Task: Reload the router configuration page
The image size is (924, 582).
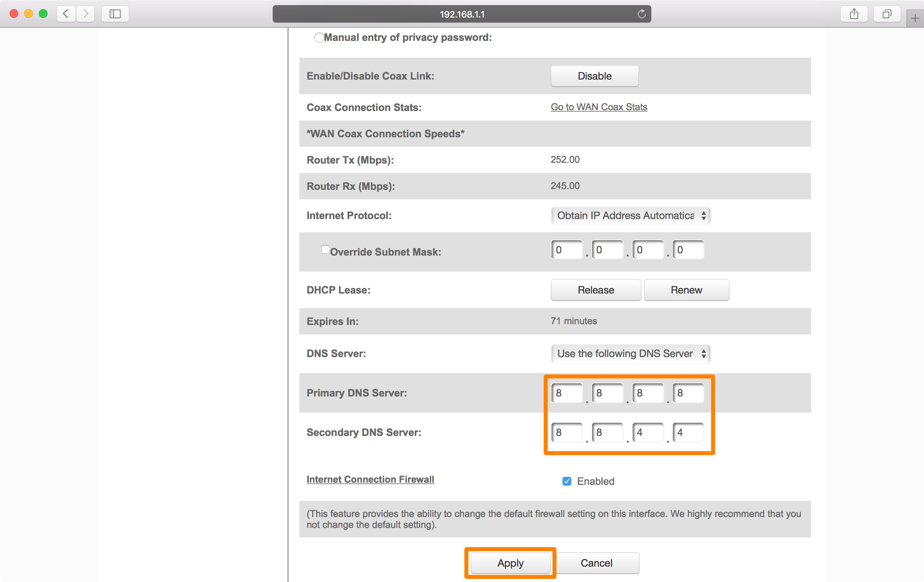Action: pyautogui.click(x=641, y=14)
